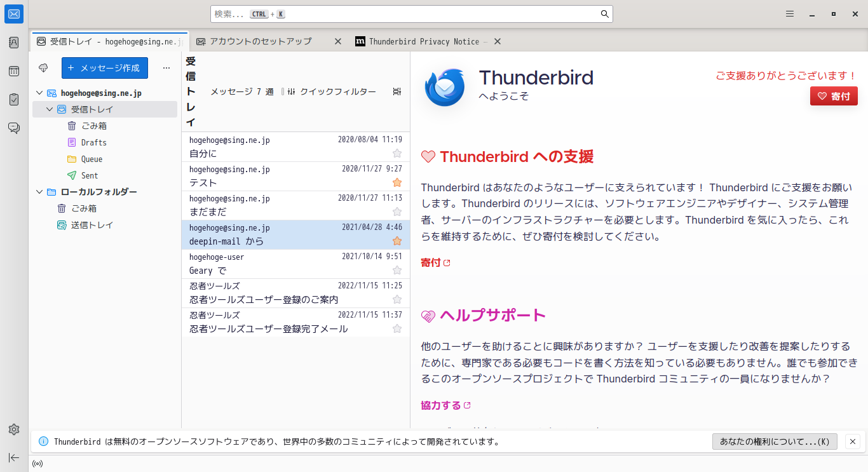Open 忍者ツールズユーザー登録完了メール message
The width and height of the screenshot is (868, 472).
click(x=295, y=322)
